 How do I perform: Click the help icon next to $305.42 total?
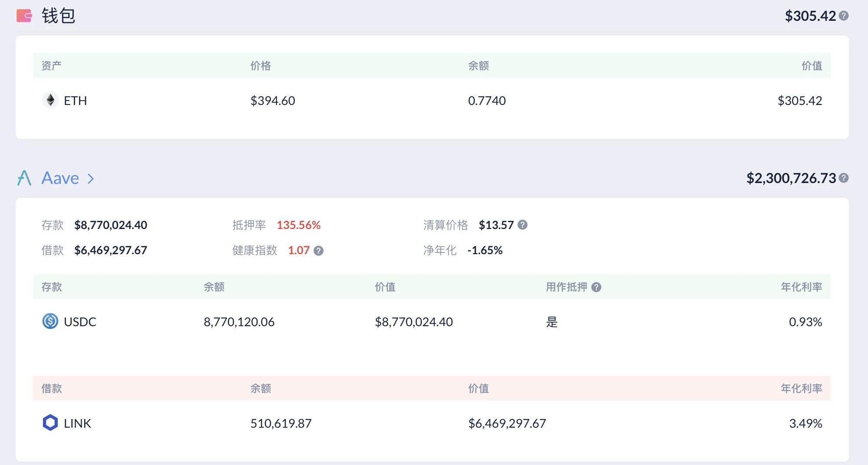coord(844,16)
